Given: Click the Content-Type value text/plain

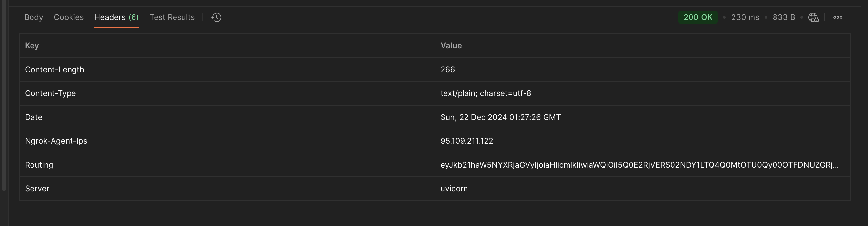Looking at the screenshot, I should [x=486, y=93].
